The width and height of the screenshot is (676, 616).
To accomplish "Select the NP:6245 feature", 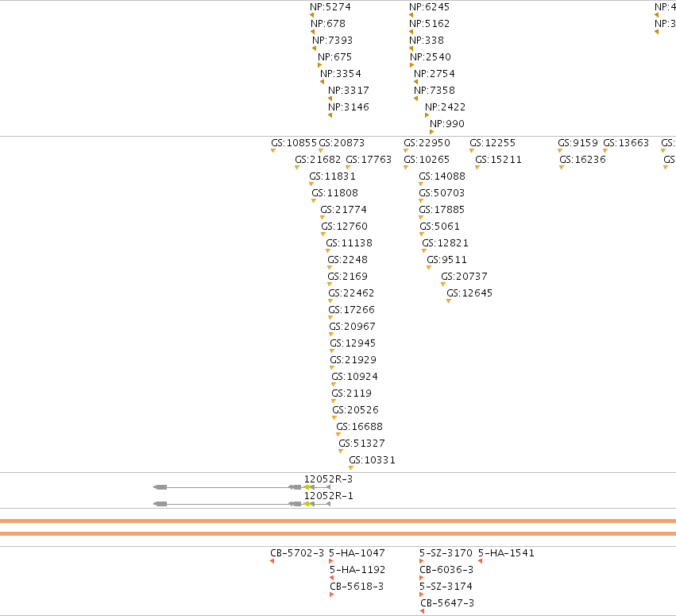I will (x=429, y=7).
